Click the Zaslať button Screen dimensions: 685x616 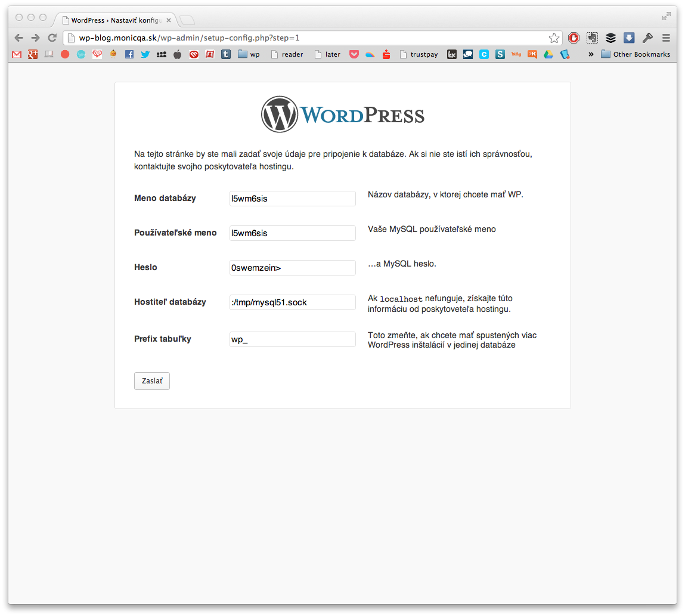click(x=151, y=380)
